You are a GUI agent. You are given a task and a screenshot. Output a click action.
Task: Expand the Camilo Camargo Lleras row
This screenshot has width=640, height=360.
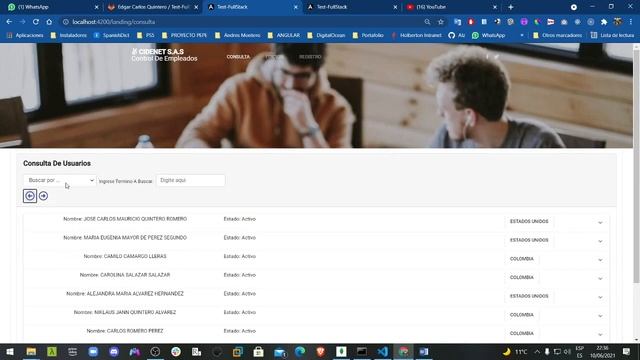click(x=600, y=260)
